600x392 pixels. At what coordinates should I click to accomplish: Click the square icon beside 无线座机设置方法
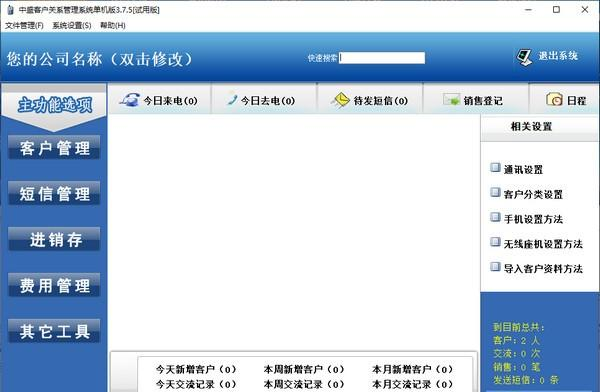tap(495, 242)
